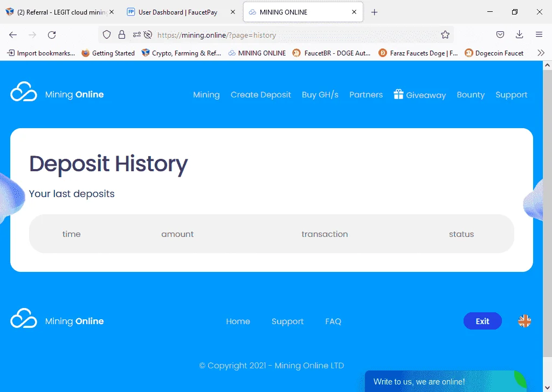Click the 'time' column header
The width and height of the screenshot is (552, 392).
pyautogui.click(x=72, y=234)
